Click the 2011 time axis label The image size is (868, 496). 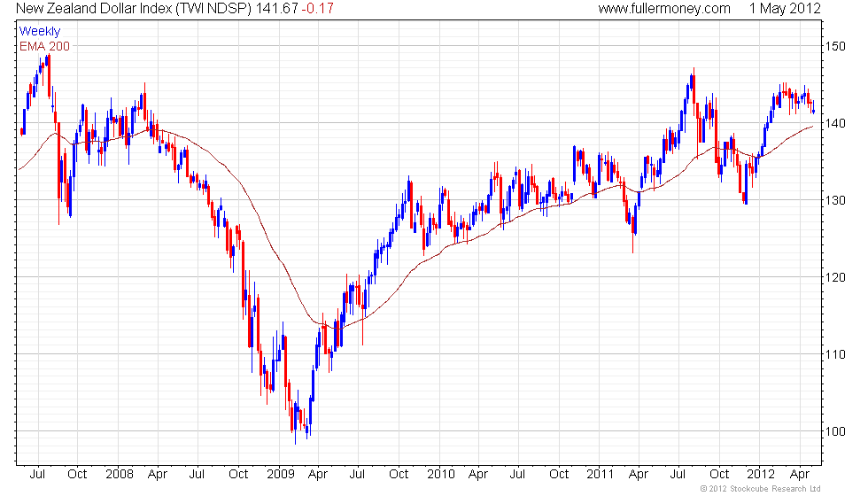pyautogui.click(x=601, y=474)
